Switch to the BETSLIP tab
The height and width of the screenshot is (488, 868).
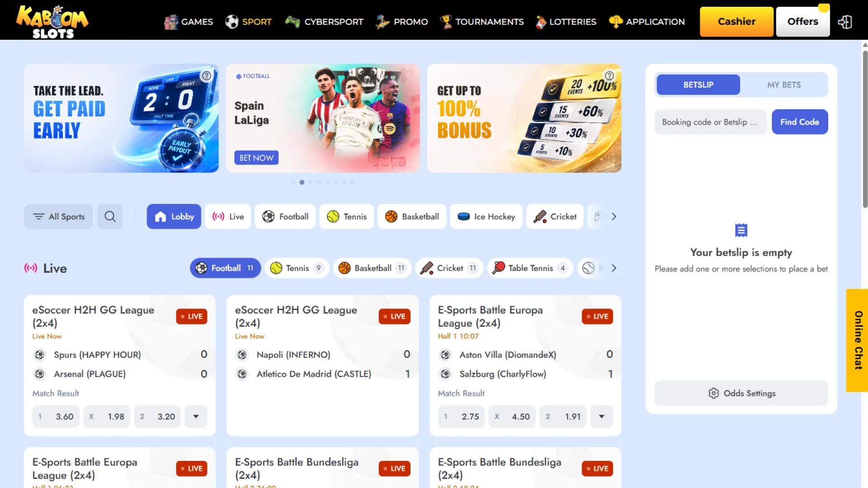coord(698,84)
